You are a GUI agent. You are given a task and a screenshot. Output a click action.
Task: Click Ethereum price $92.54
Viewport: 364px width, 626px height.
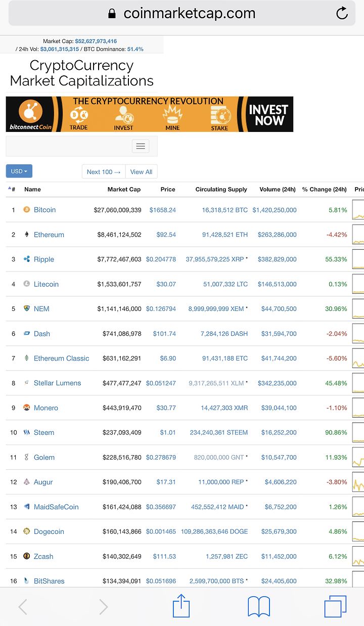[166, 234]
